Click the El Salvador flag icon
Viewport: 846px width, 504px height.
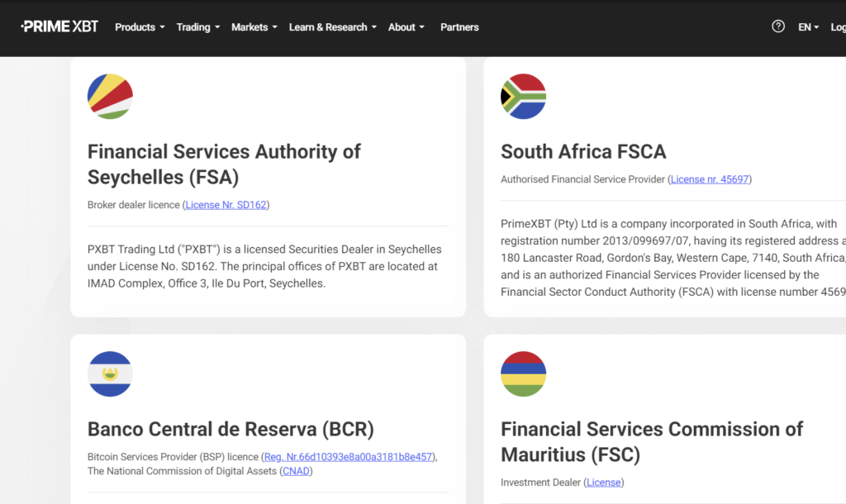(x=110, y=374)
